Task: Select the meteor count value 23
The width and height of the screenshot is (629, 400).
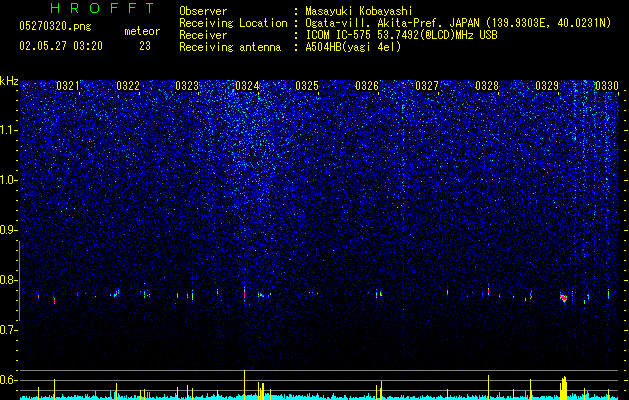Action: coord(145,46)
